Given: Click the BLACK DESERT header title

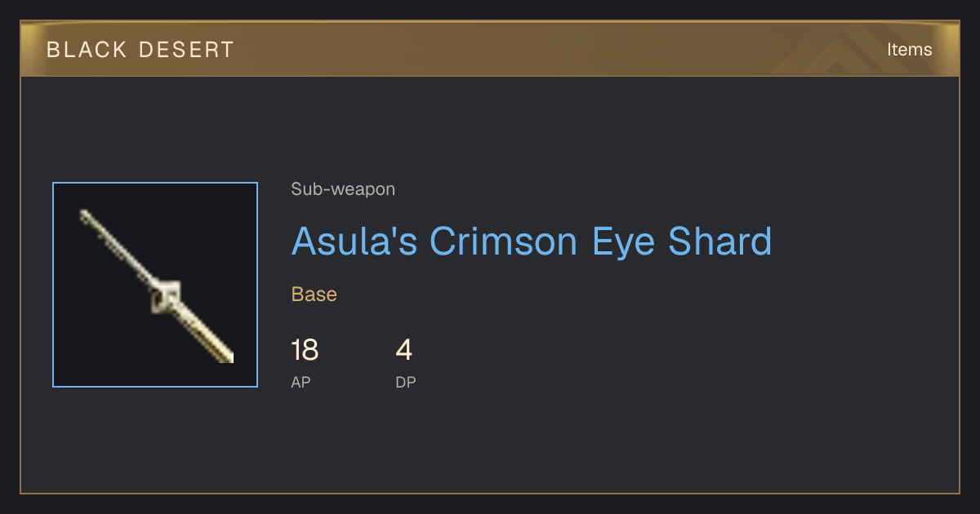Looking at the screenshot, I should tap(140, 50).
